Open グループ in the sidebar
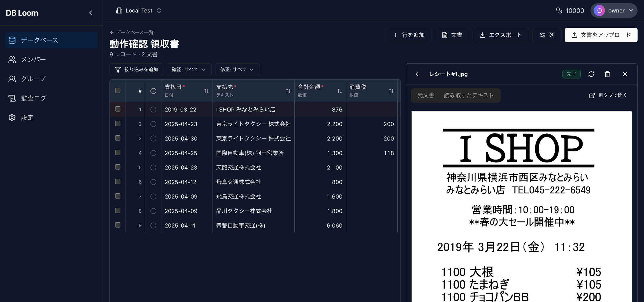The width and height of the screenshot is (644, 302). tap(51, 79)
